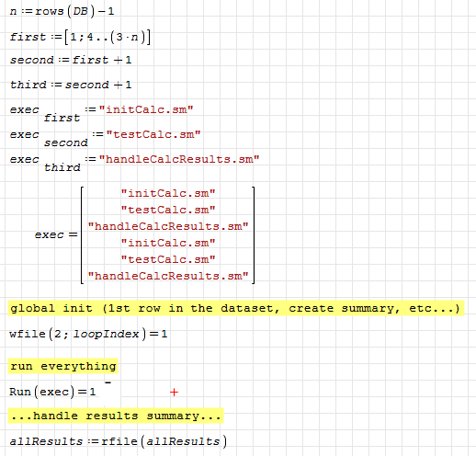Select the second := first + 1 line
This screenshot has height=456, width=476.
pos(71,60)
